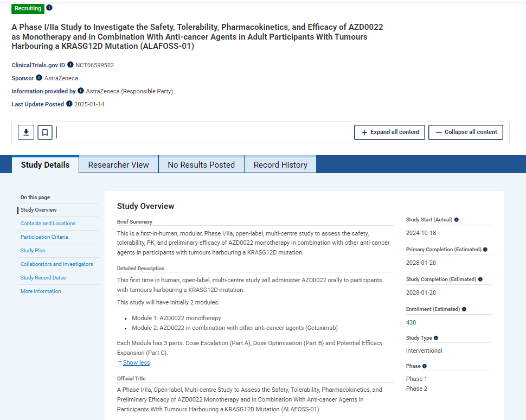Go to Participation Criteria section
Viewport: 526px width, 420px height.
pyautogui.click(x=44, y=237)
